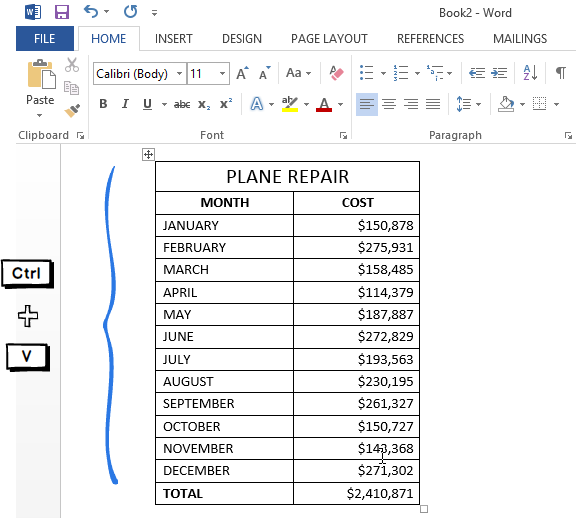Screen dimensions: 576x518
Task: Toggle Subscript formatting
Action: [x=204, y=104]
